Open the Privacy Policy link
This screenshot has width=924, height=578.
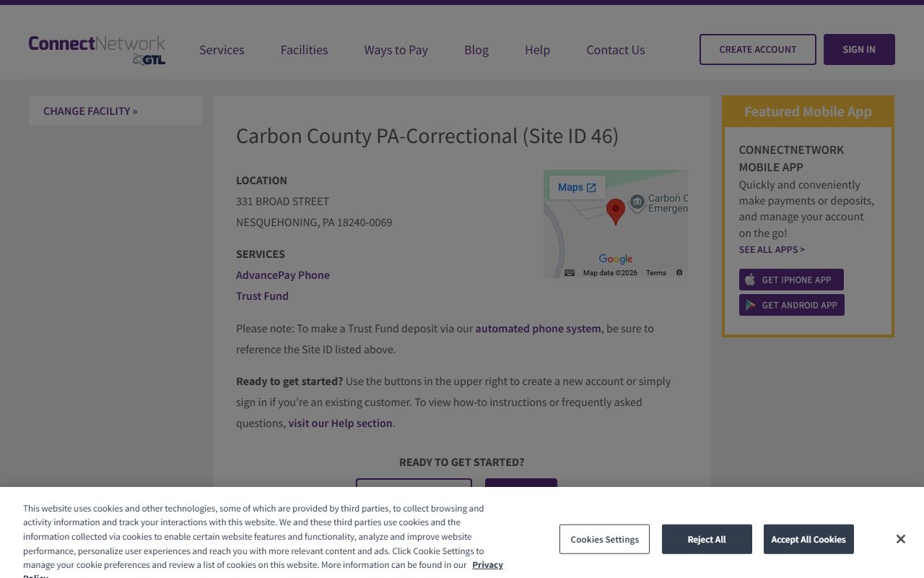coord(487,565)
